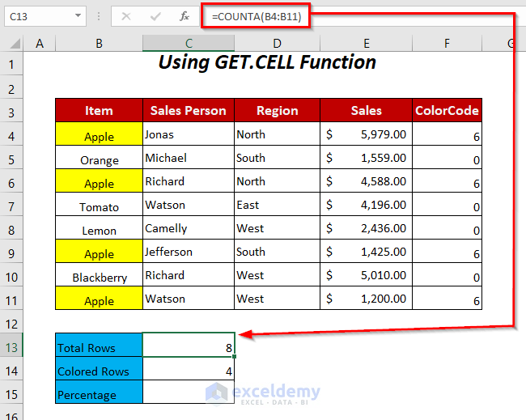Click the 'Sales Person' header cell
Image resolution: width=526 pixels, height=420 pixels.
189,110
